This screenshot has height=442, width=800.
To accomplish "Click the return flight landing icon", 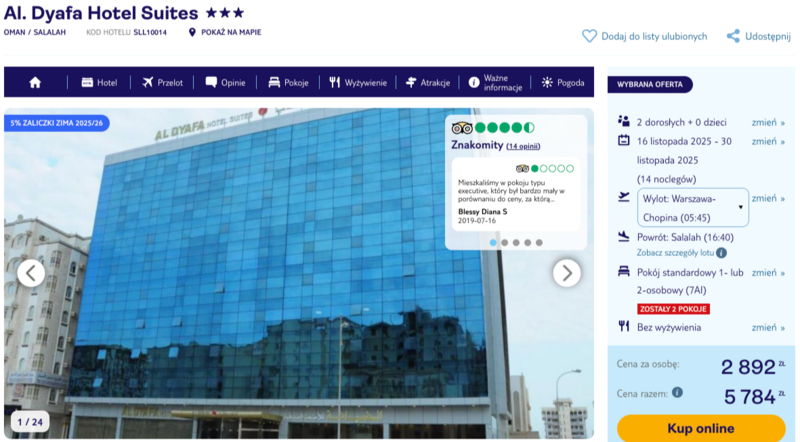I will coord(623,236).
